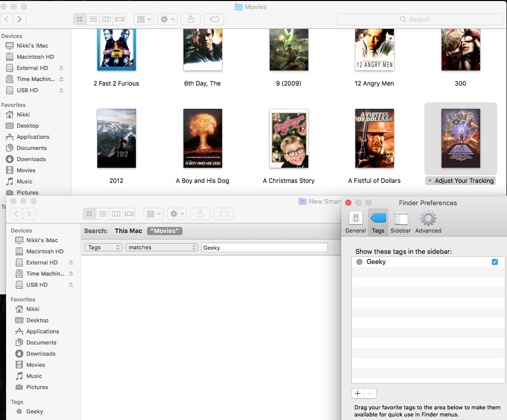Image resolution: width=507 pixels, height=420 pixels.
Task: Eject Time Machine drive in Movies window sidebar
Action: coord(61,79)
